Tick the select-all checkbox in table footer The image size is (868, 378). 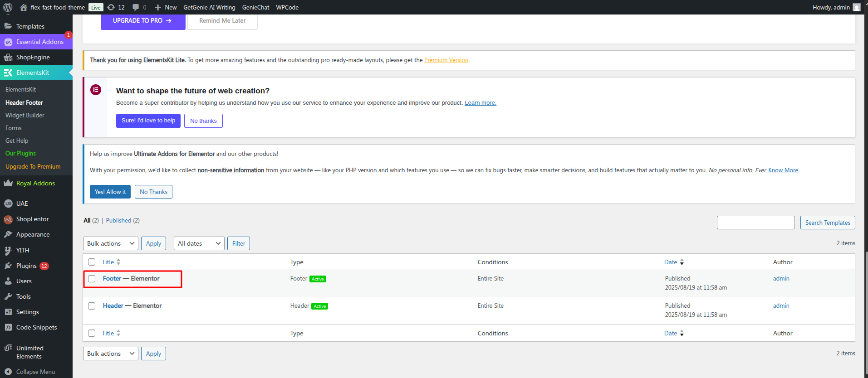point(92,333)
